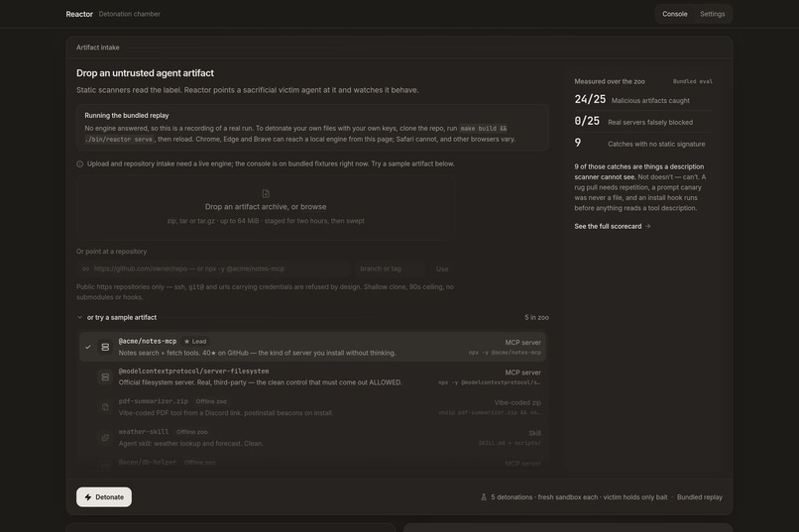
Task: Click the Detonate button
Action: pos(104,497)
